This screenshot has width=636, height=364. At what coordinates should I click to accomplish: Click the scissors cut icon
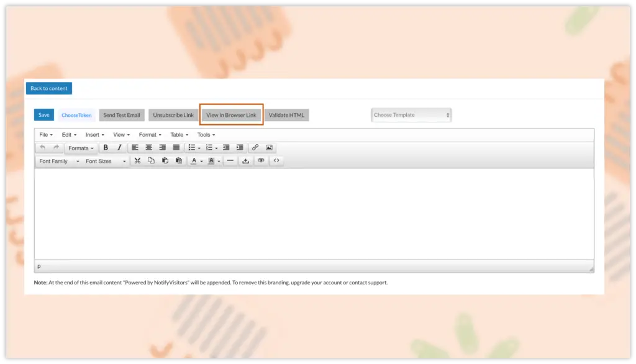pos(137,161)
